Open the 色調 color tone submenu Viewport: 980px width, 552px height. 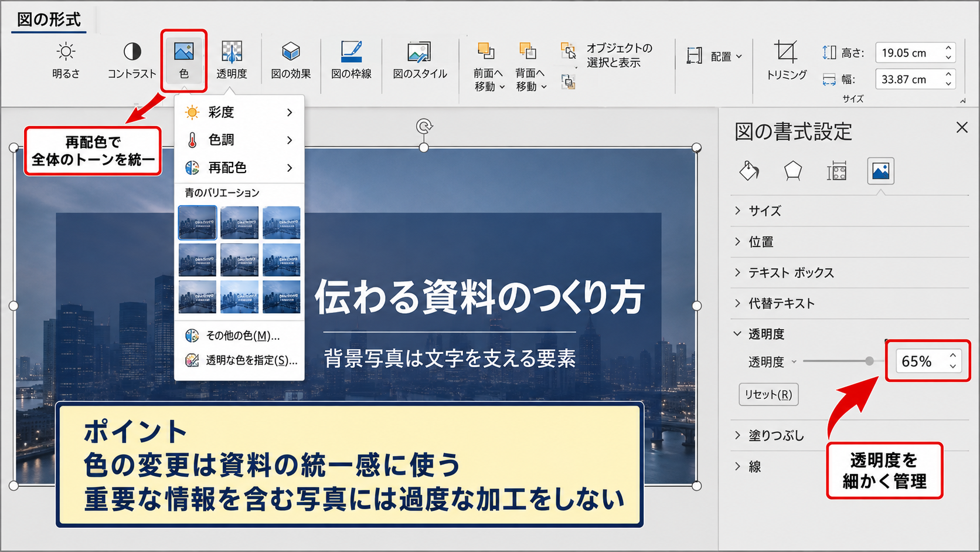coord(239,140)
